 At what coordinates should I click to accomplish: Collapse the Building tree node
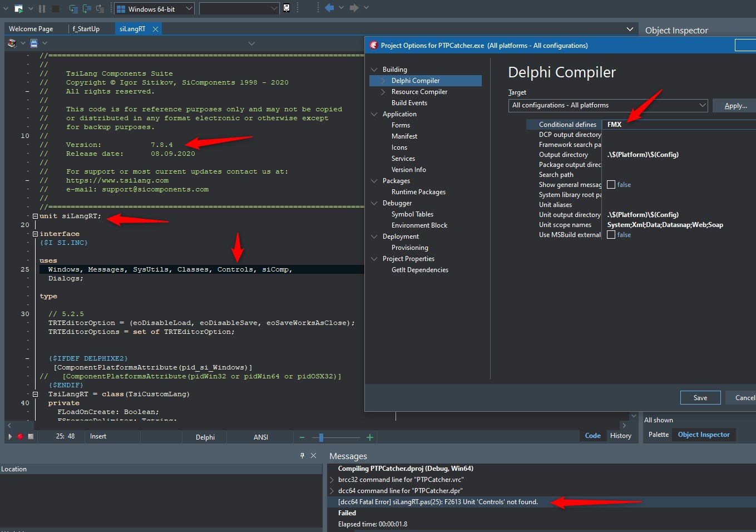tap(374, 70)
